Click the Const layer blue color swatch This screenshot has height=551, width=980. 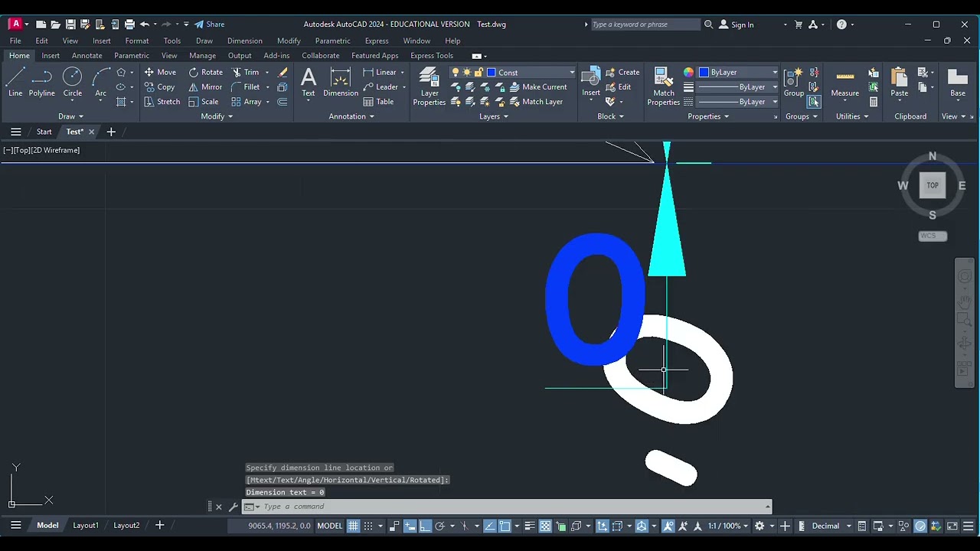coord(492,73)
